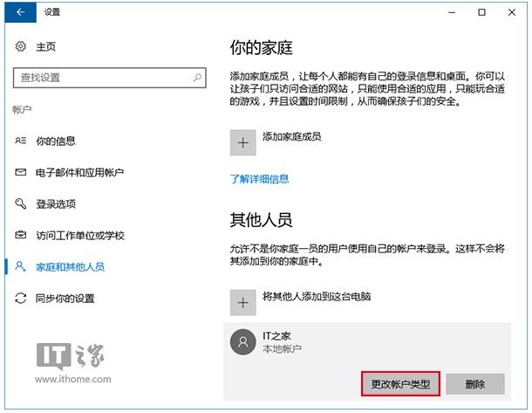Select the 你的信息 person icon
532x413 pixels.
pos(21,141)
